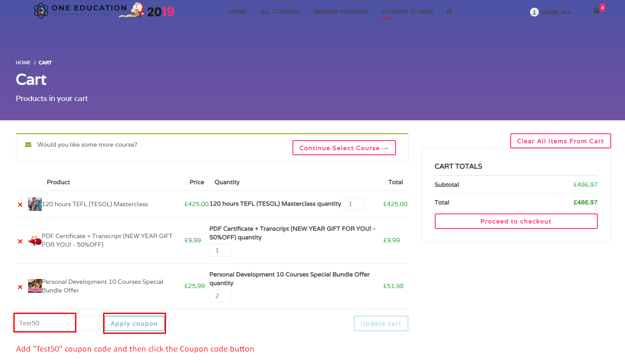Click the green envelope icon near more course message
Screen dimensions: 625x364
pyautogui.click(x=28, y=144)
